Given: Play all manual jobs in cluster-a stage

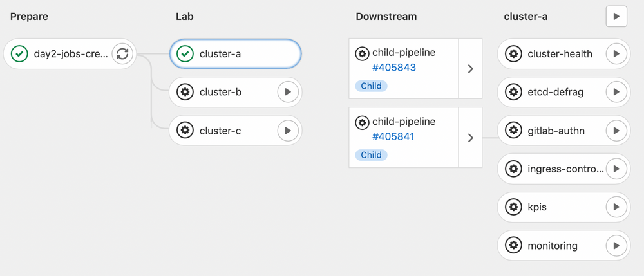Looking at the screenshot, I should tap(616, 16).
